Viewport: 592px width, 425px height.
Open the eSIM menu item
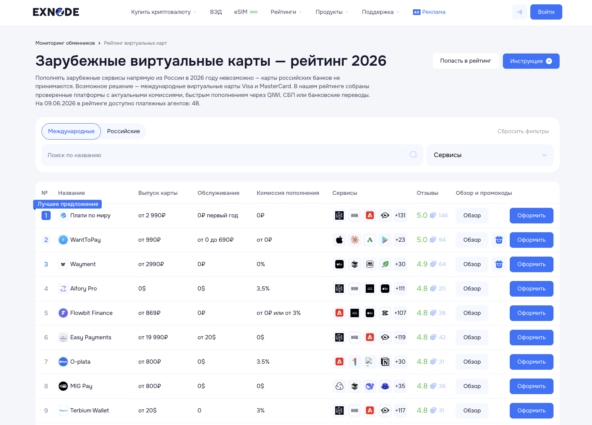pos(246,12)
